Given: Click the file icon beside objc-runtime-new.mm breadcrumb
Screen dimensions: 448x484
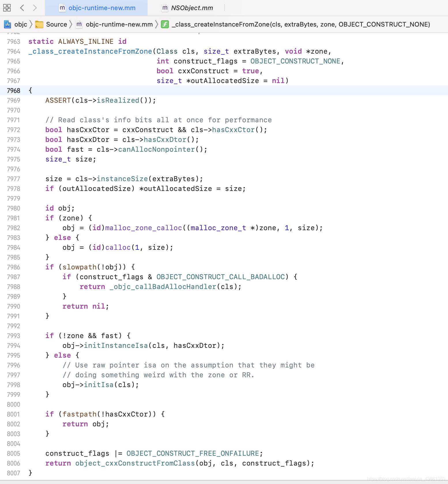Looking at the screenshot, I should pos(79,25).
